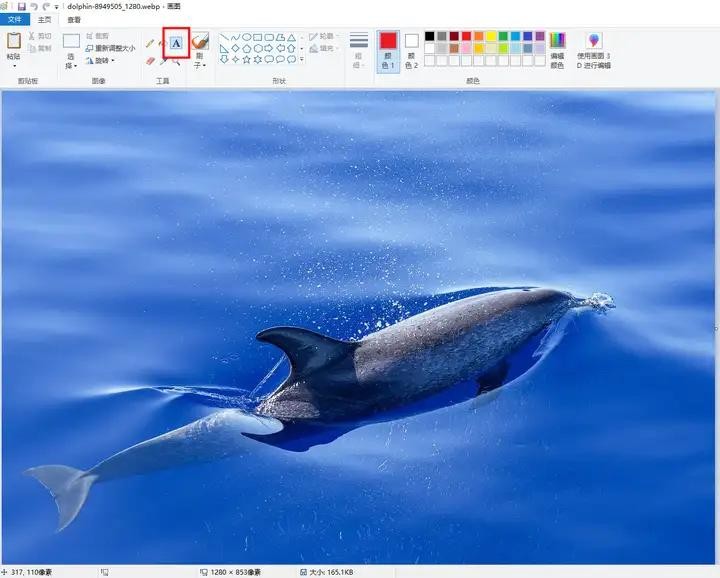720x578 pixels.
Task: Choose the Magnifier zoom tool
Action: pyautogui.click(x=176, y=61)
